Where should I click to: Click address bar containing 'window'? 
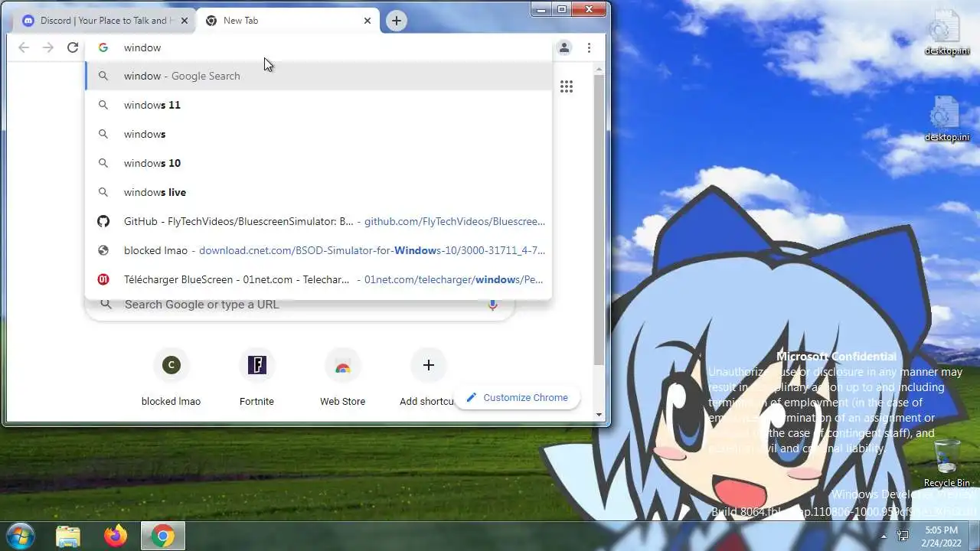pyautogui.click(x=318, y=47)
